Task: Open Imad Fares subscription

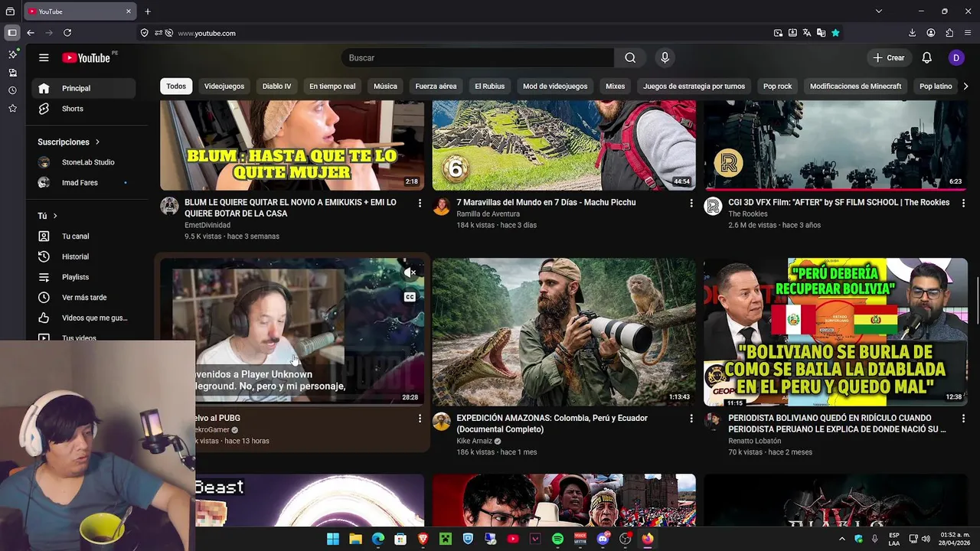Action: pos(83,183)
